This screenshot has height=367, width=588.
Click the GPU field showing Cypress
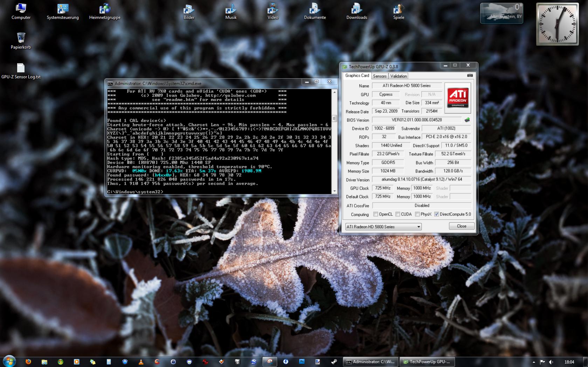pos(386,94)
